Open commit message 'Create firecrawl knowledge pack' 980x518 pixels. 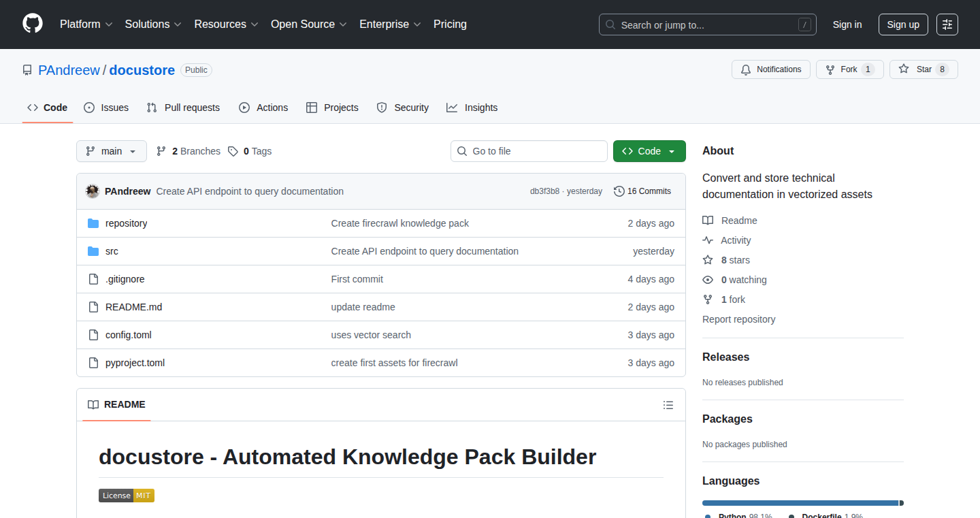pos(400,223)
